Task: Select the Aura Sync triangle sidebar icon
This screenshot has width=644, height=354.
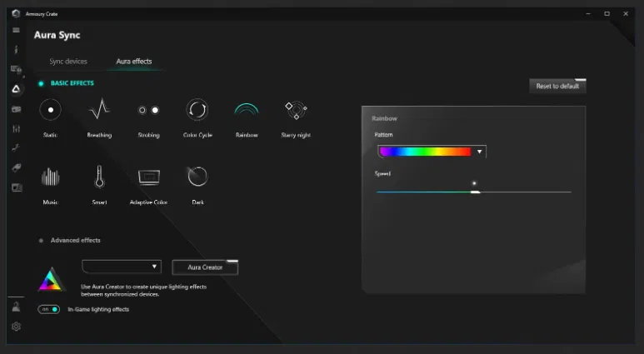Action: pos(16,88)
